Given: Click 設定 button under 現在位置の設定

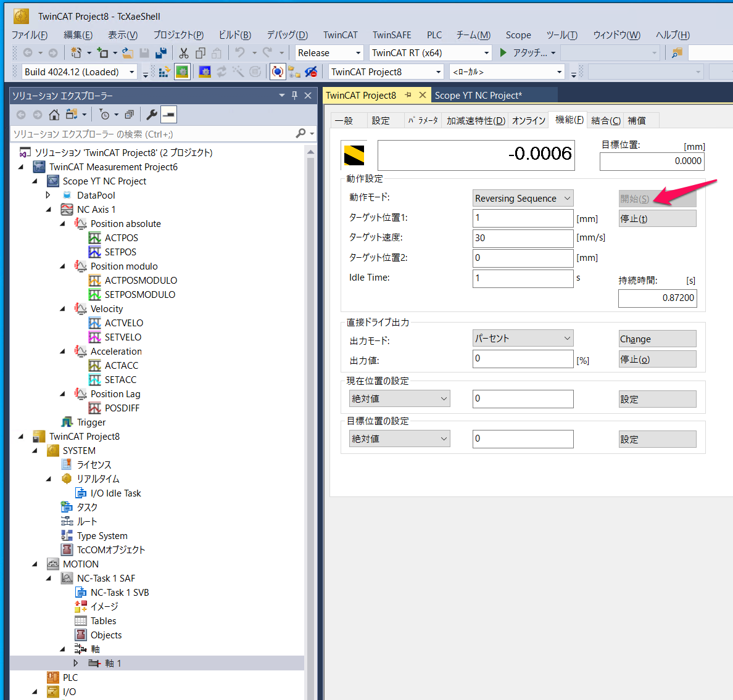Looking at the screenshot, I should click(657, 399).
